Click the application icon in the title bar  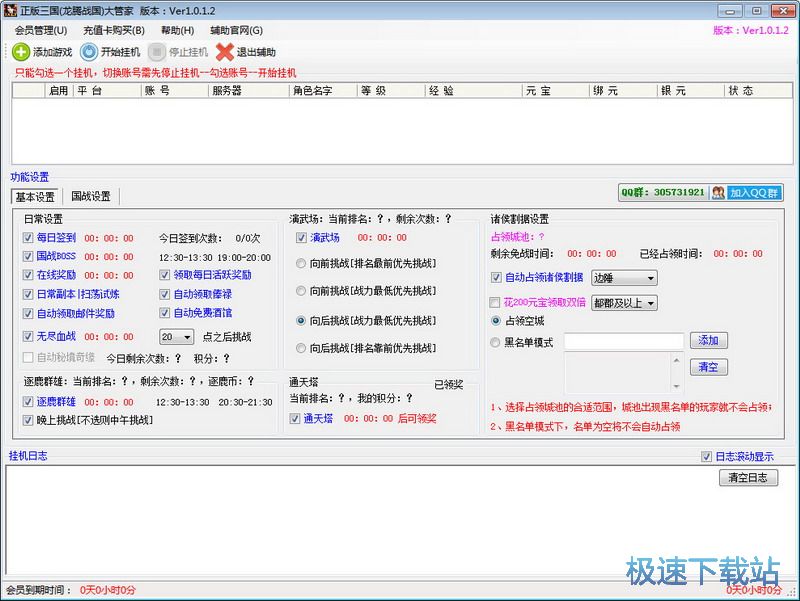click(x=11, y=10)
